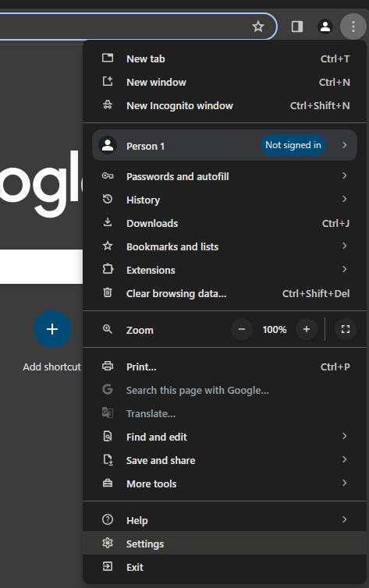
Task: Click the 100% zoom level value
Action: [275, 330]
